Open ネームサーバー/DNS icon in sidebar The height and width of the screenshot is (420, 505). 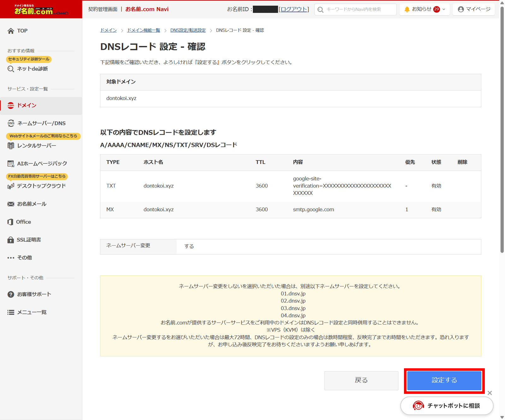tap(11, 123)
